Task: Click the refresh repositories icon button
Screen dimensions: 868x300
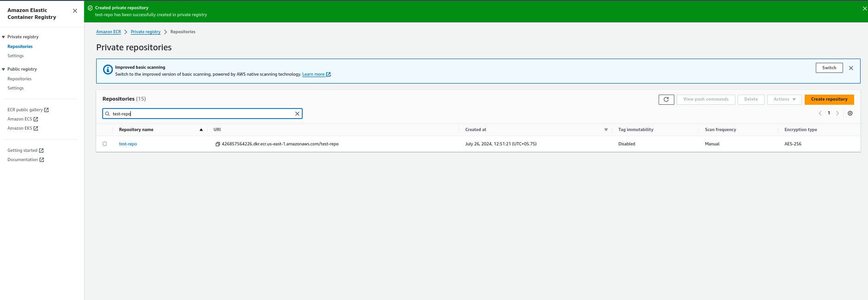Action: point(666,99)
